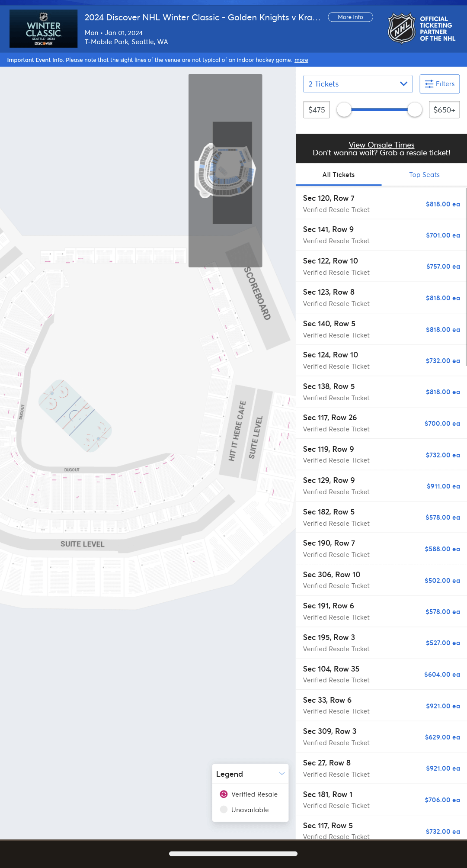Select the Sec 306, Row 10 listing
467x868 pixels.
pyautogui.click(x=381, y=580)
